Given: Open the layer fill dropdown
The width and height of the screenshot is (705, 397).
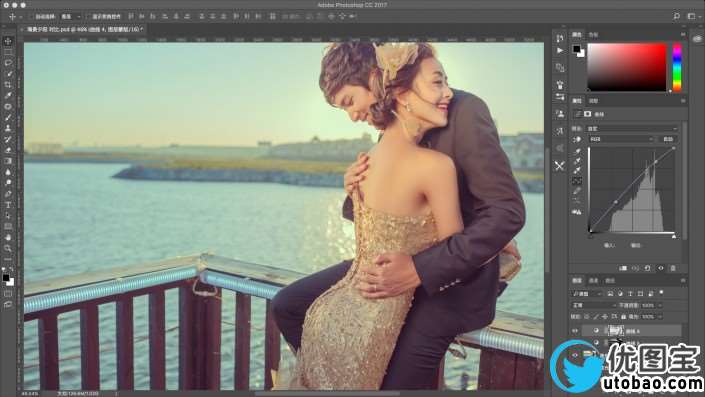Looking at the screenshot, I should 660,317.
